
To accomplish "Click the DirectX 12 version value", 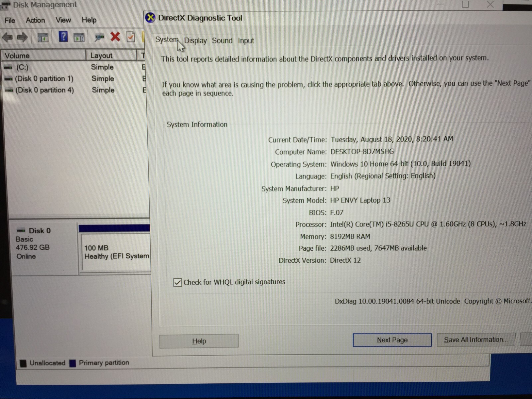I will tap(345, 260).
